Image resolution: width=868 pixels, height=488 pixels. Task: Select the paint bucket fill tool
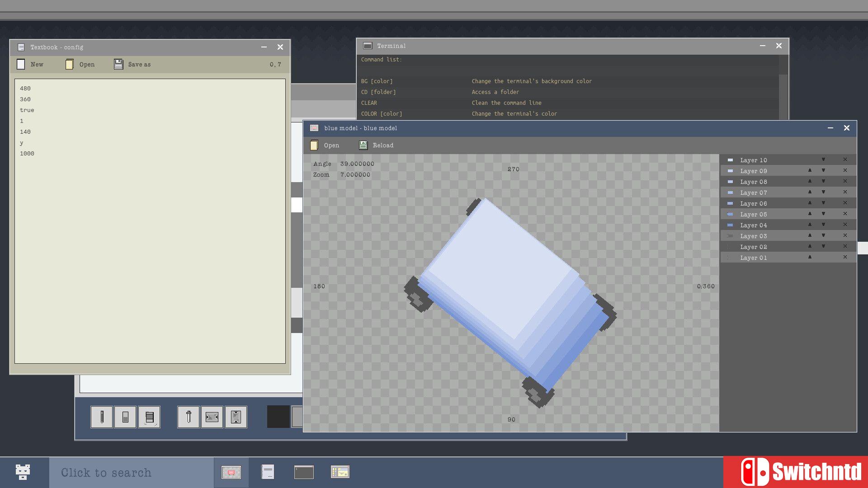pos(149,417)
